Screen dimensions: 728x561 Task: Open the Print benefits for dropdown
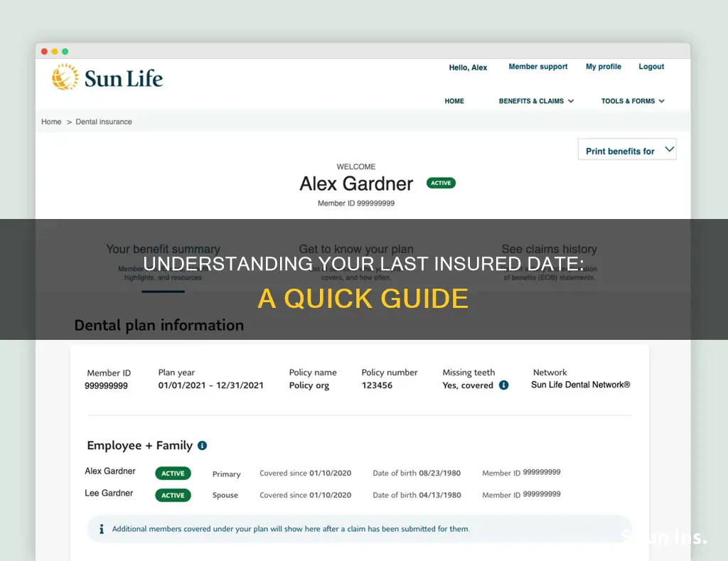coord(627,149)
